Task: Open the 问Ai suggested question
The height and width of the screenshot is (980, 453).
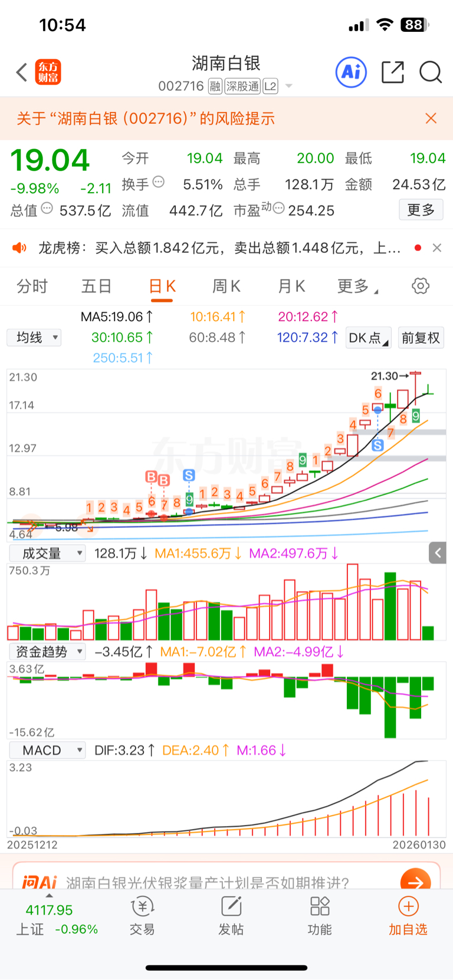Action: 208,882
